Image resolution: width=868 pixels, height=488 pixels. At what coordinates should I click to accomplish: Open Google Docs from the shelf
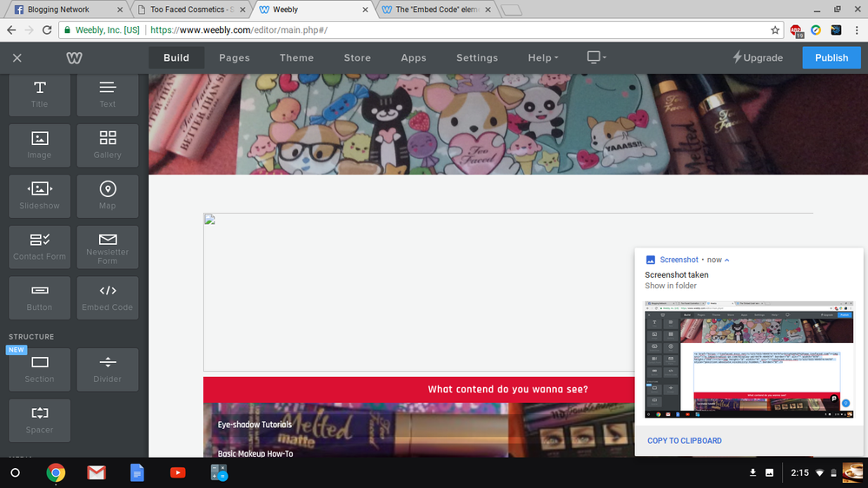136,472
